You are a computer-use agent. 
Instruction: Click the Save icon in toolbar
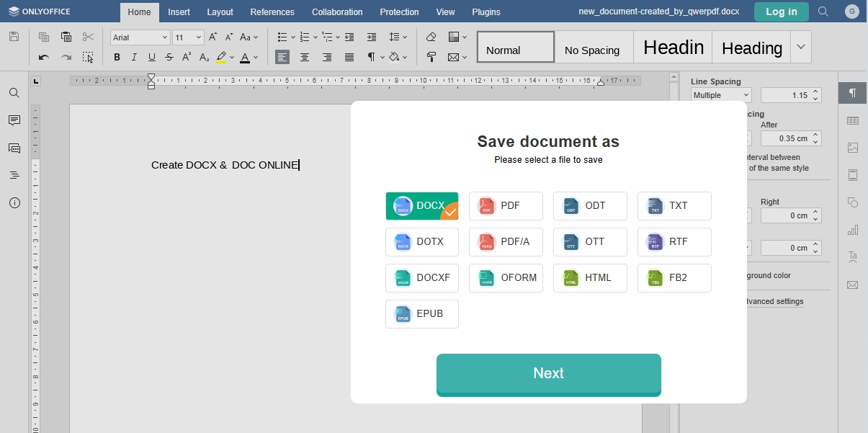click(14, 37)
